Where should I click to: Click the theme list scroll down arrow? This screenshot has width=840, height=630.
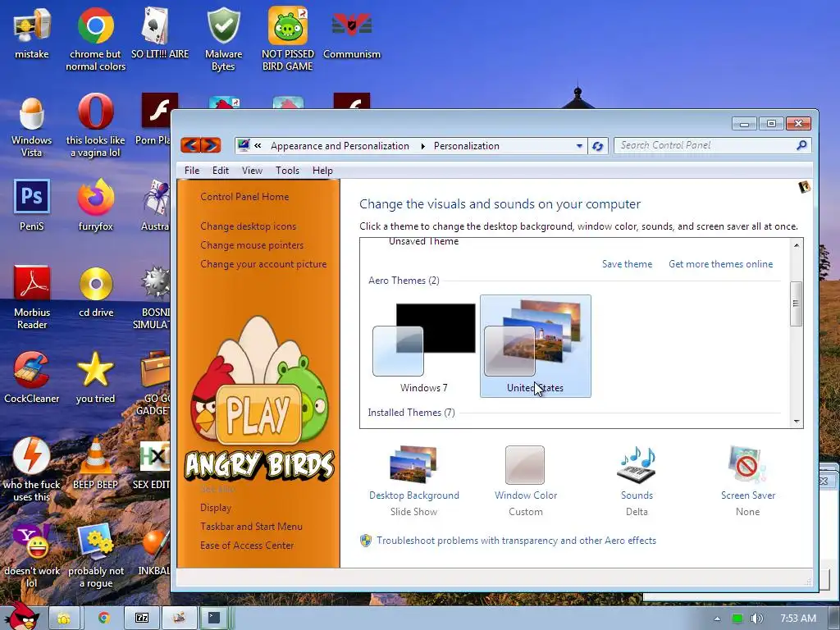tap(796, 421)
